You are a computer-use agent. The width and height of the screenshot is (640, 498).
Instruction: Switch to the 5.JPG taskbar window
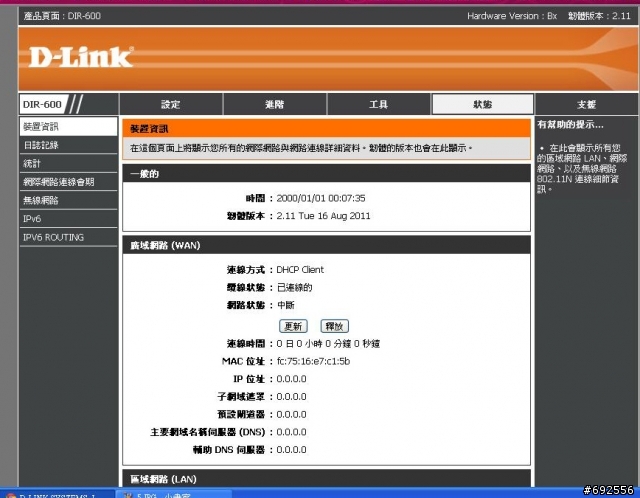(x=173, y=494)
